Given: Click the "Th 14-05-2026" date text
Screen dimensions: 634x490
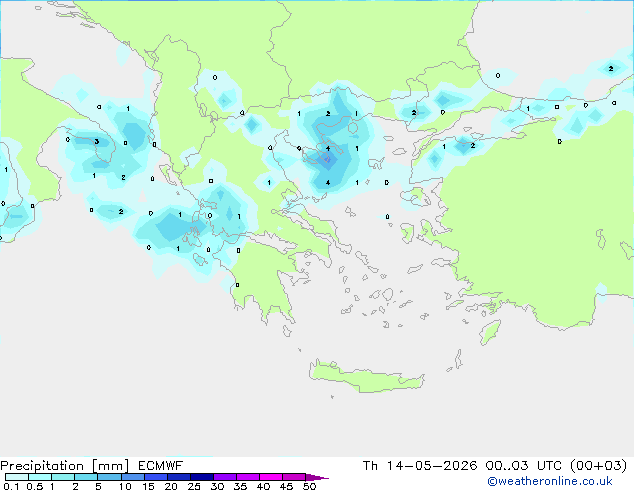Looking at the screenshot, I should point(420,466).
